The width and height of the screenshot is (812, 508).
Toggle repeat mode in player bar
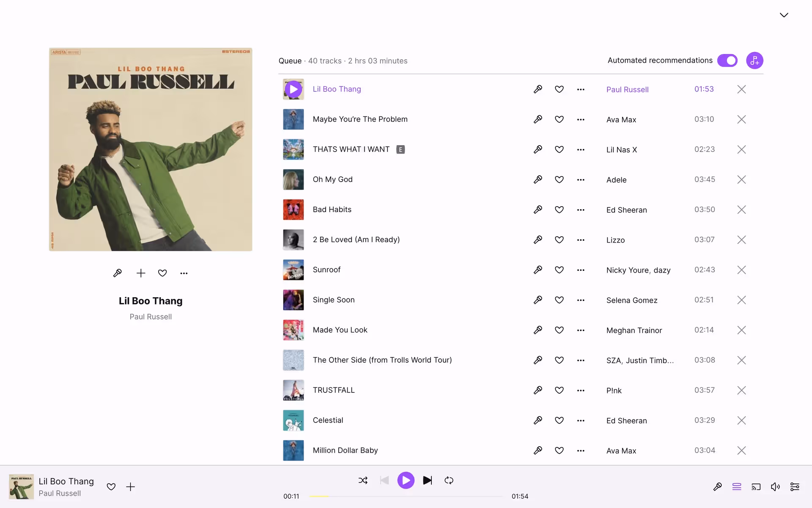pyautogui.click(x=449, y=480)
